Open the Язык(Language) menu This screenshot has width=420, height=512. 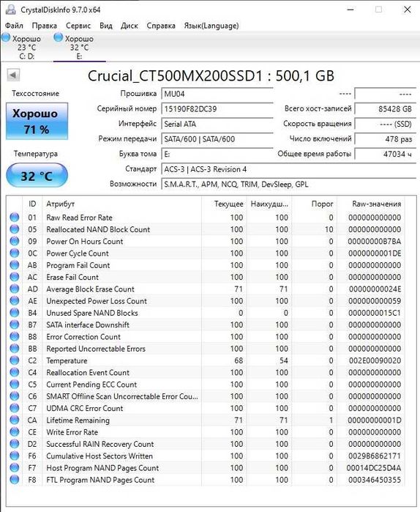coord(211,26)
